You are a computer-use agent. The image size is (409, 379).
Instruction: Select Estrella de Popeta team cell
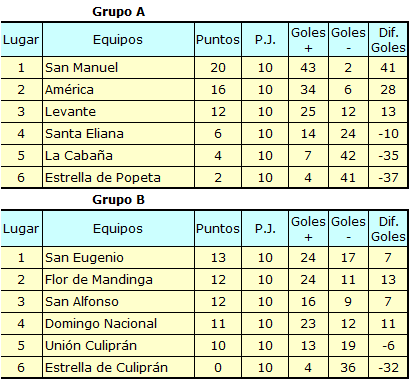[x=118, y=177]
